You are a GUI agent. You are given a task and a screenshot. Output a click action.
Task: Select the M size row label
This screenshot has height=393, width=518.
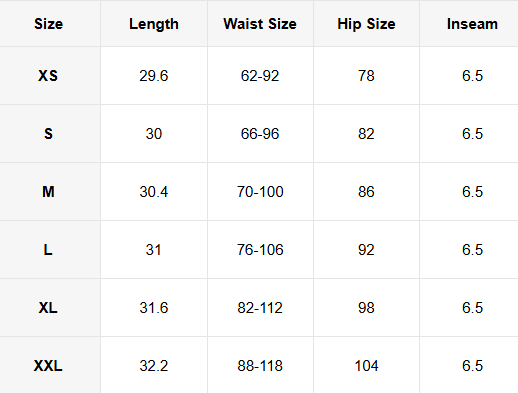point(48,192)
